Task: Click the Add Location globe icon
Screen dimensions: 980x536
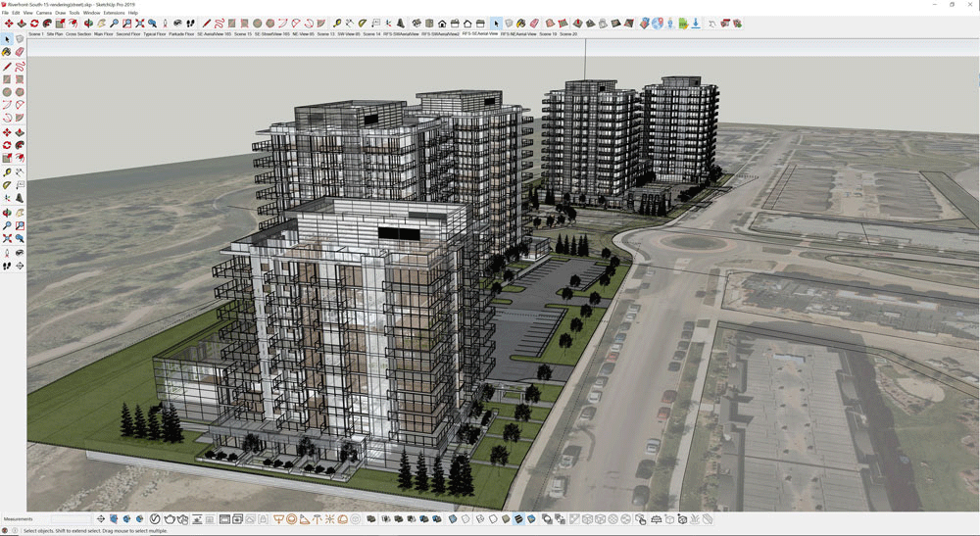Action: 658,24
